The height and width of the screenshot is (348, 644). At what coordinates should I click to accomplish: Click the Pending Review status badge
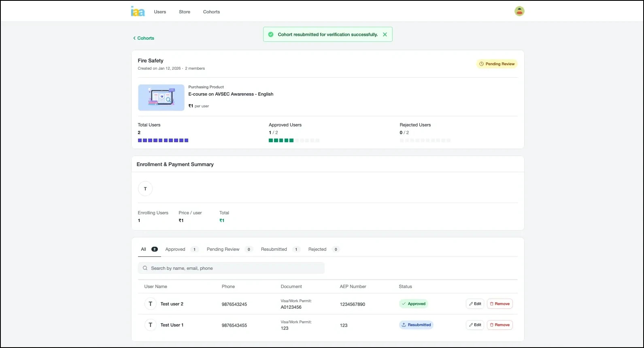coord(497,64)
